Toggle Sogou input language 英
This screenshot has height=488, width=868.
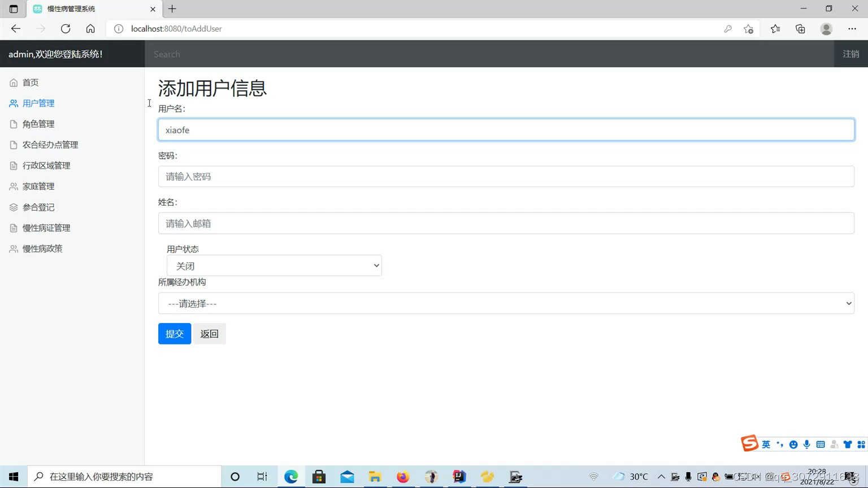coord(766,445)
